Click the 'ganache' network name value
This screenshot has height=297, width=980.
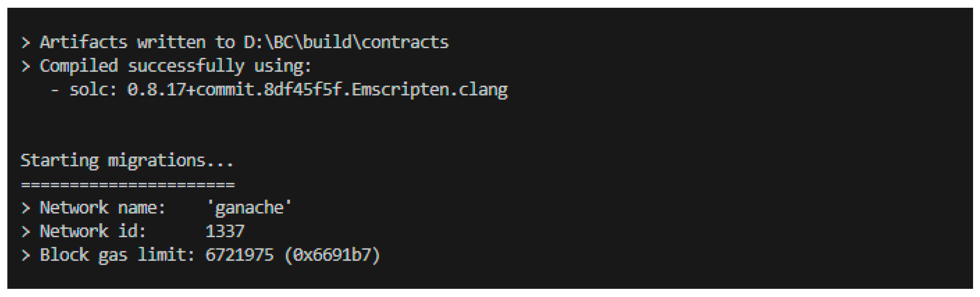click(249, 208)
